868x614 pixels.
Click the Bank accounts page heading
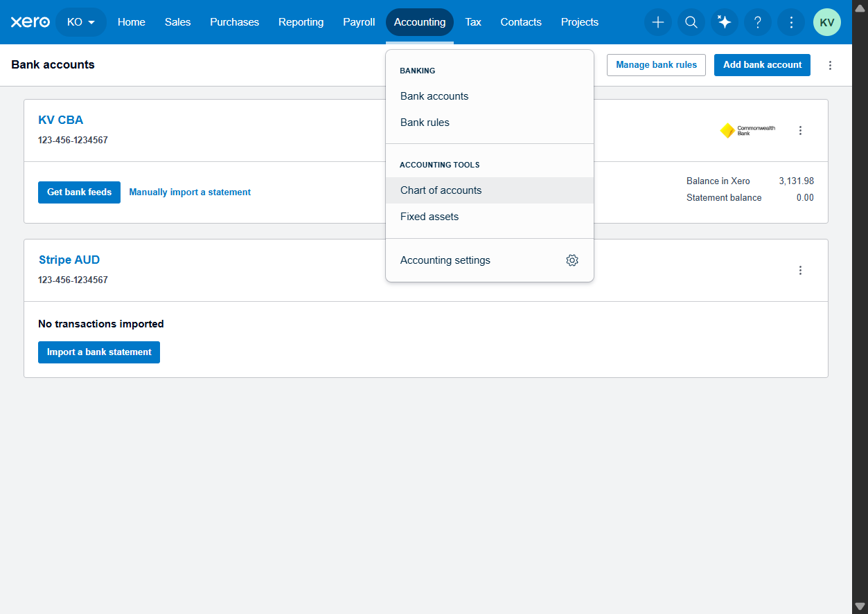[x=53, y=65]
